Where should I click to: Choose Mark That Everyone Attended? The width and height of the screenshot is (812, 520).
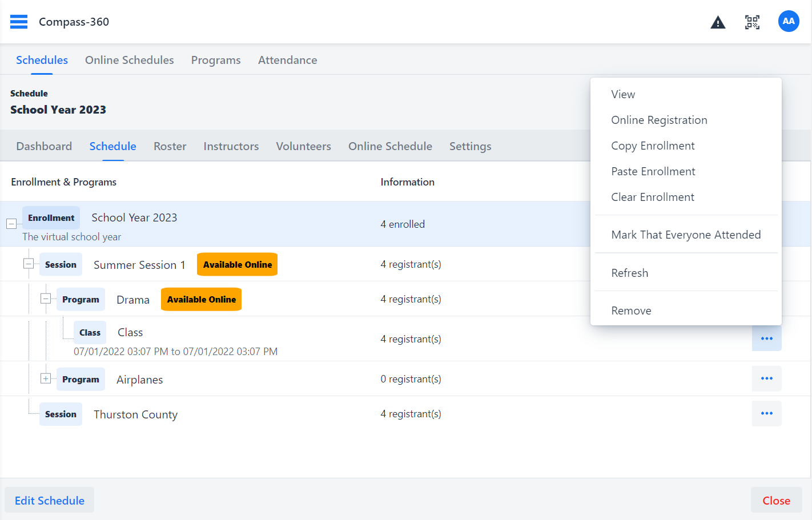coord(685,235)
